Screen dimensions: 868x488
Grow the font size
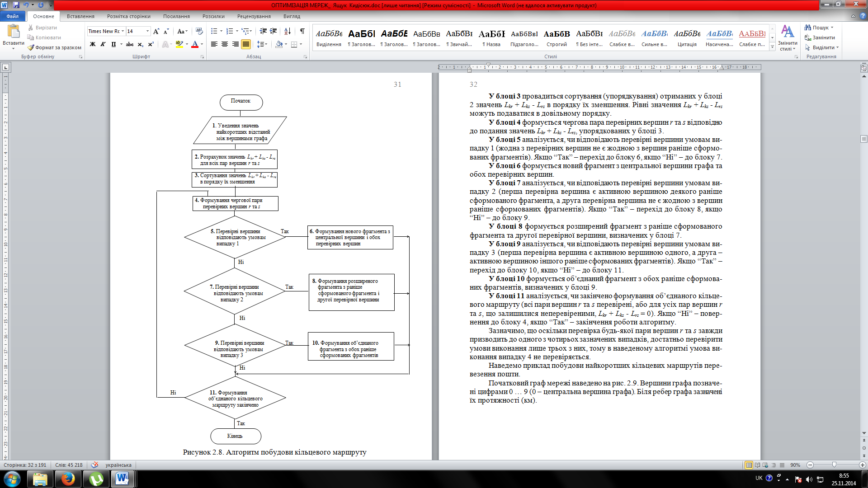click(x=156, y=31)
